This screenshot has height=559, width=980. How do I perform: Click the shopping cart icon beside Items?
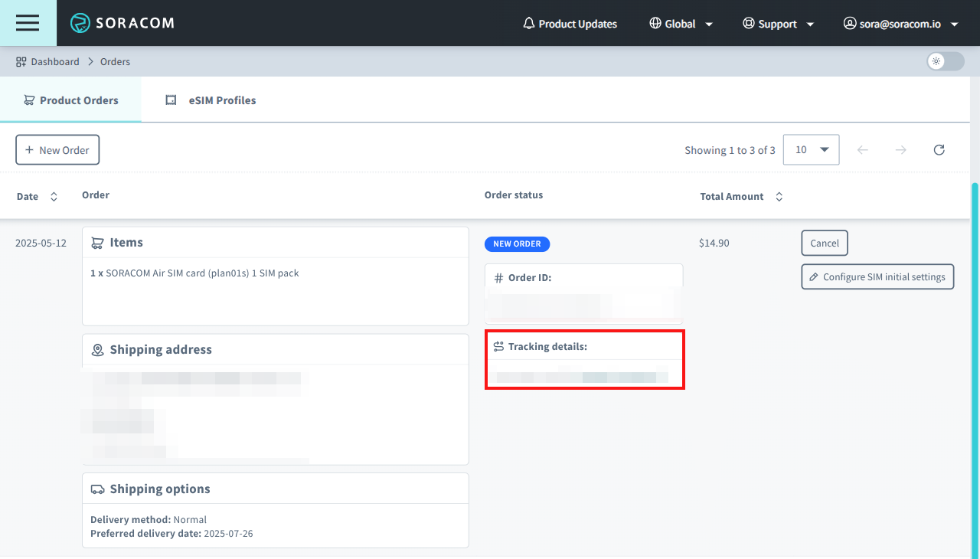[97, 242]
